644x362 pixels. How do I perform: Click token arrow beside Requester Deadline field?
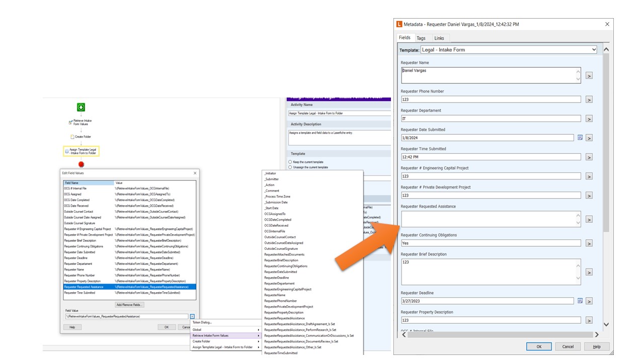pyautogui.click(x=589, y=301)
